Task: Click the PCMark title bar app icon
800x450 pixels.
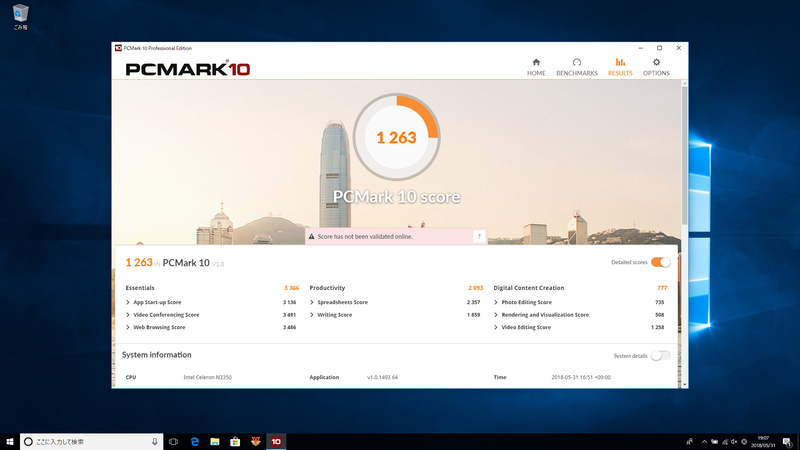Action: click(x=118, y=48)
